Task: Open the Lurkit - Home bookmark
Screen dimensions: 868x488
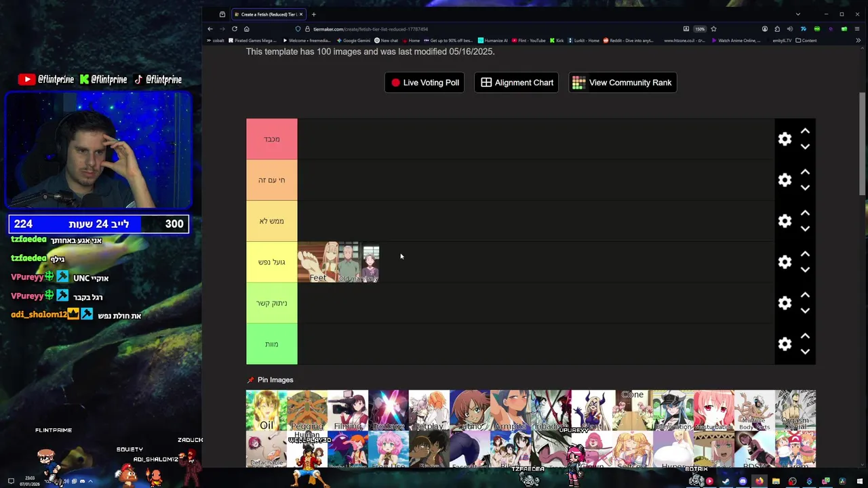Action: pos(584,41)
